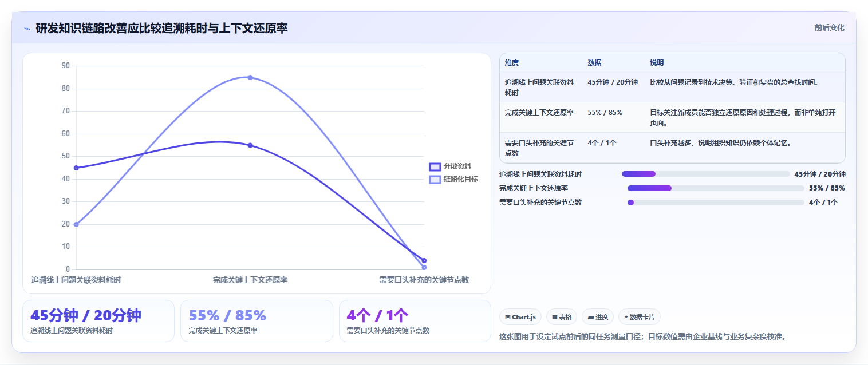Click the footnote starting 这张图用于设定试点前后
The width and height of the screenshot is (868, 365).
coord(642,336)
